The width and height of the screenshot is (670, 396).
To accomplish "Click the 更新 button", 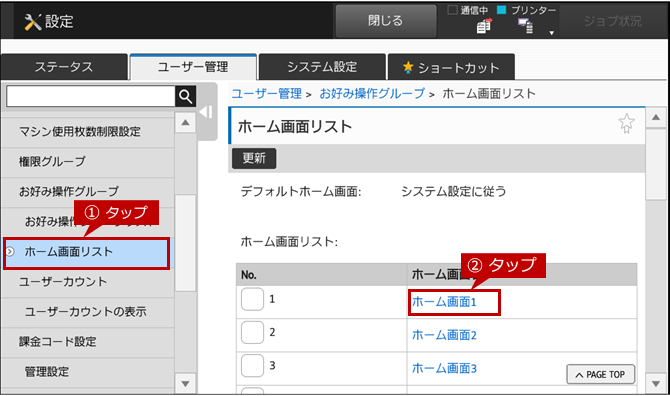I will pyautogui.click(x=254, y=158).
